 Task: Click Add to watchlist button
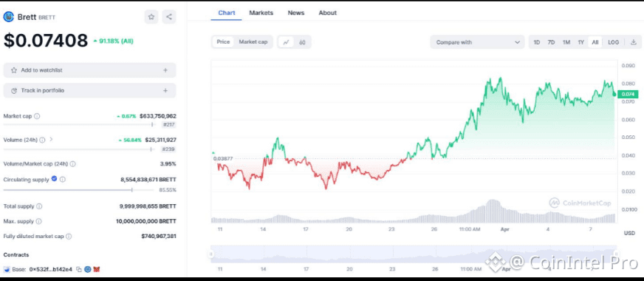89,70
